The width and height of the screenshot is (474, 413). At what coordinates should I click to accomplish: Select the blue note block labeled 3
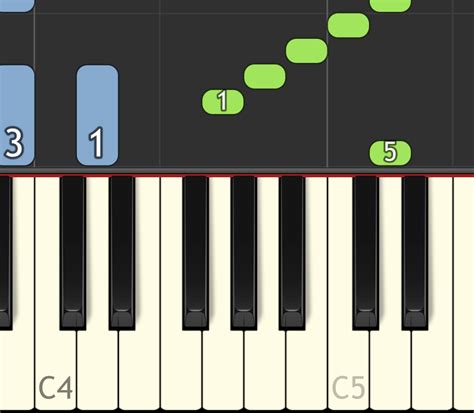tap(17, 115)
